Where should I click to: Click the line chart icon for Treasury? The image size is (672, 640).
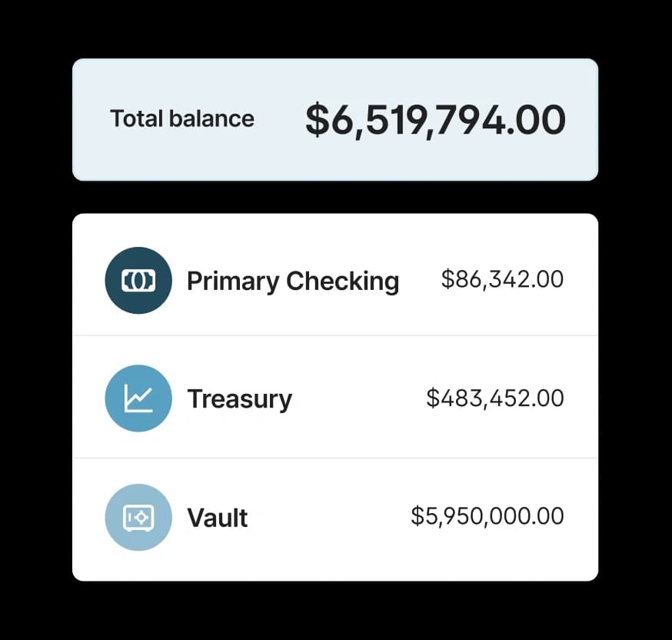[138, 398]
